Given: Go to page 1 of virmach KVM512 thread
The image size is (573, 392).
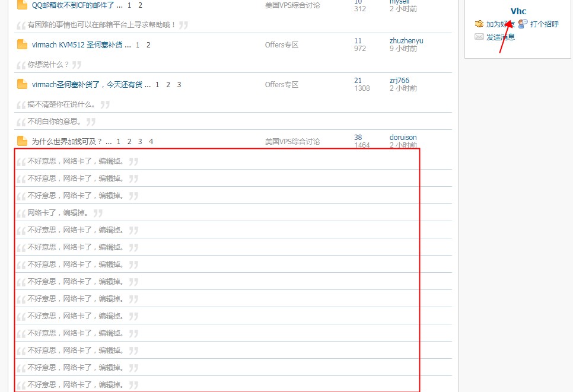Looking at the screenshot, I should tap(138, 45).
